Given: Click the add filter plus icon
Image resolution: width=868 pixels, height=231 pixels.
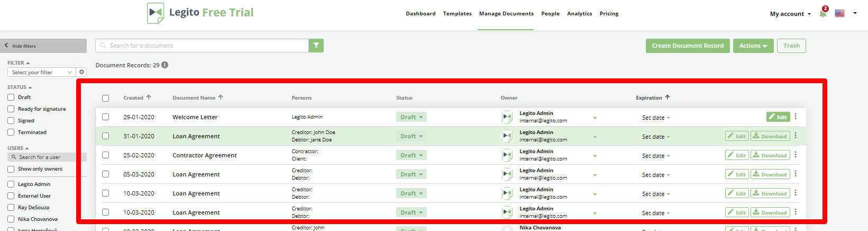Looking at the screenshot, I should click(x=81, y=72).
